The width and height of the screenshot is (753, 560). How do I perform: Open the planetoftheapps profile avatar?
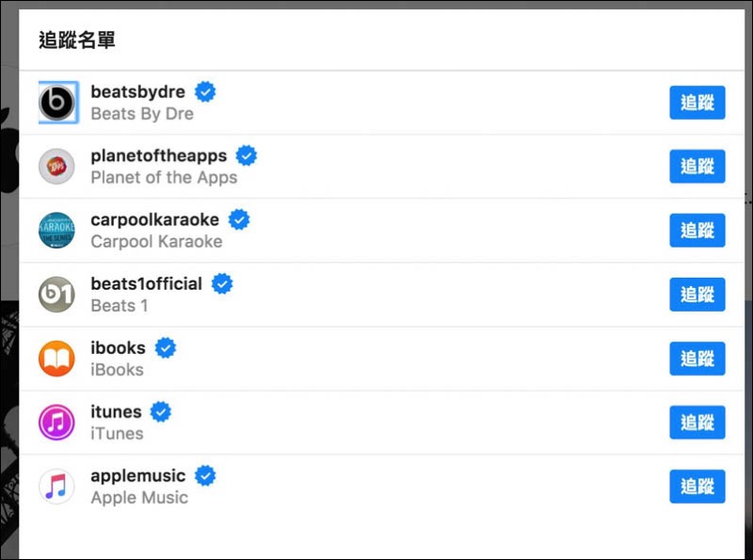click(56, 167)
